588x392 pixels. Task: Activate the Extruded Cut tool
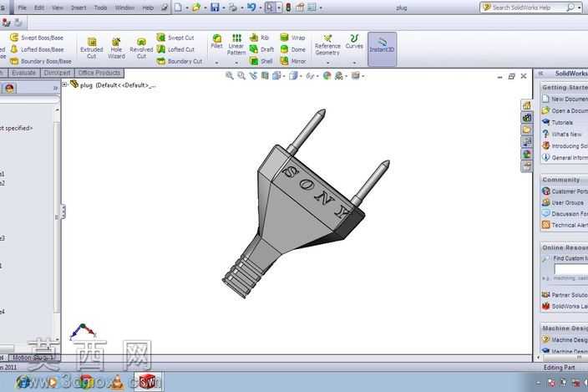92,48
